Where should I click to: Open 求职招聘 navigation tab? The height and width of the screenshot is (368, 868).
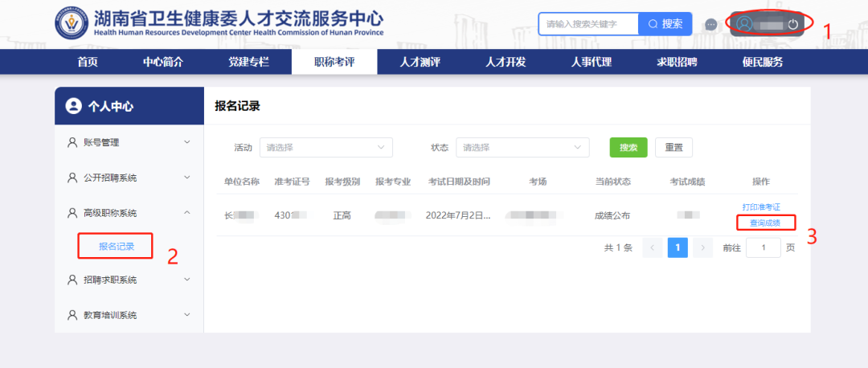tap(677, 62)
